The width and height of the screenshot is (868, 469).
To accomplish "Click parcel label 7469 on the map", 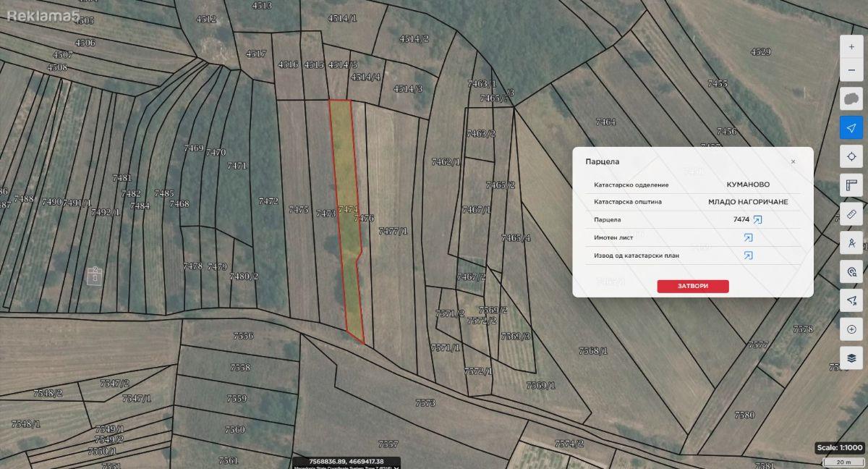I will tap(194, 148).
